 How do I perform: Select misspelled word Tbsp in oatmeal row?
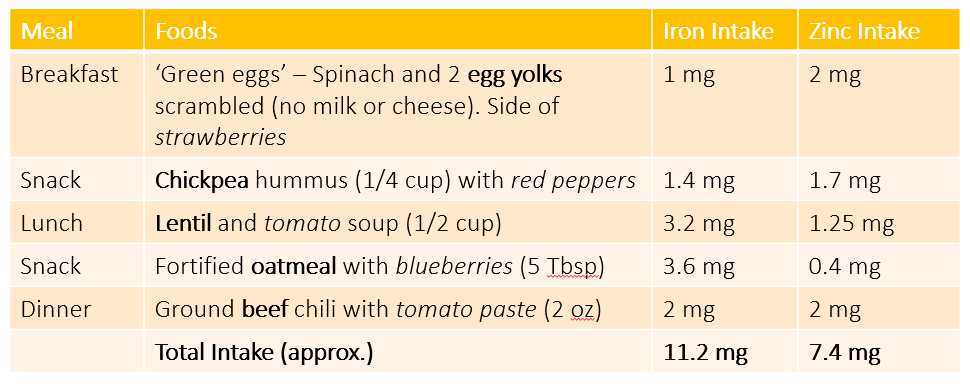click(x=570, y=267)
